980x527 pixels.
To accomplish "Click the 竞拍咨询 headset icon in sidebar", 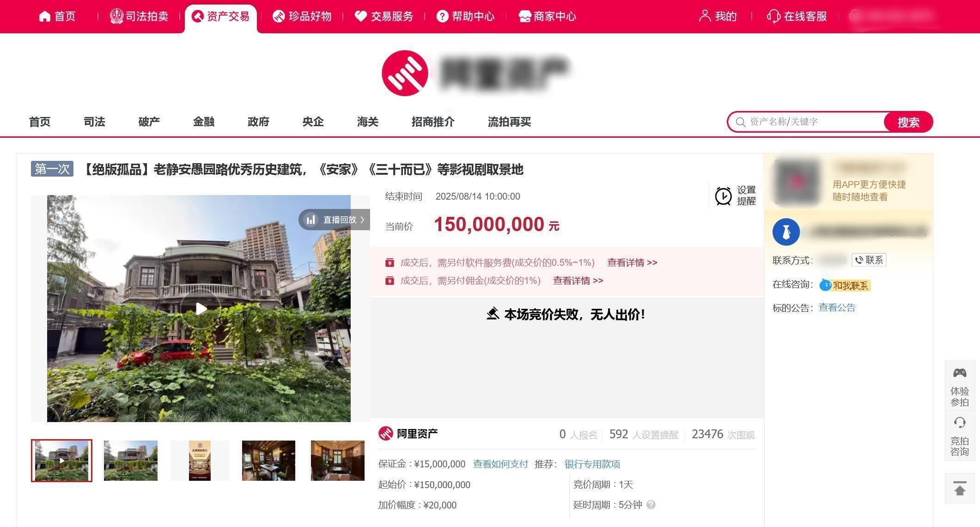I will 960,422.
